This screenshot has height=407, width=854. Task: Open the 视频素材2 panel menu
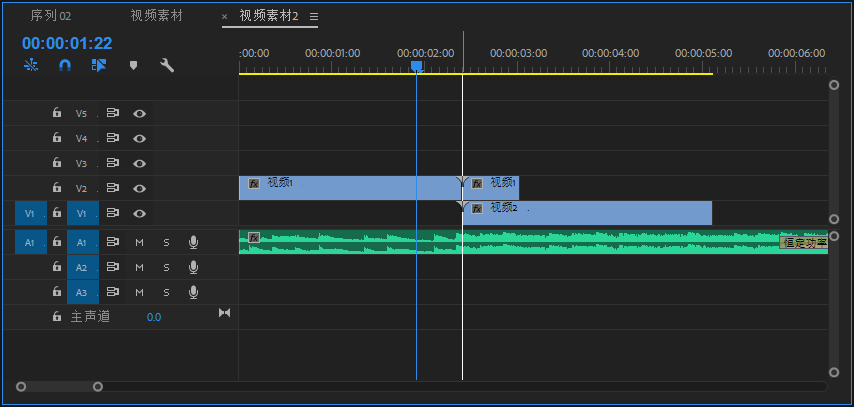(x=314, y=17)
